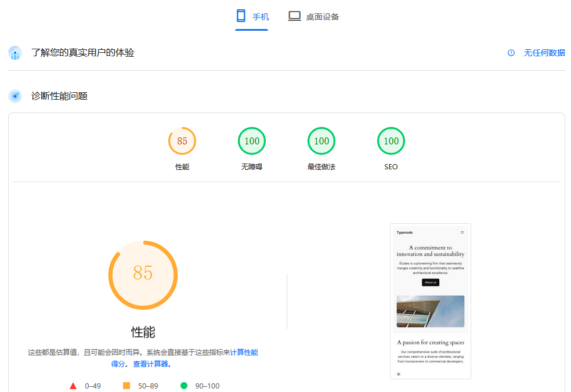Select the small 性能 85 score gauge
Image resolution: width=571 pixels, height=392 pixels.
click(182, 141)
